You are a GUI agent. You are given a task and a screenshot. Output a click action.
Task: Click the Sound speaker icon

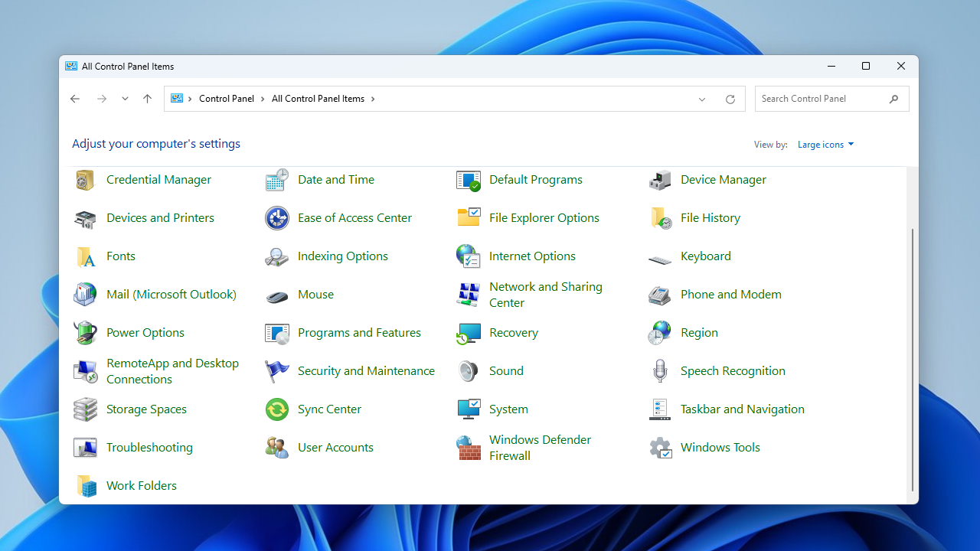(468, 371)
